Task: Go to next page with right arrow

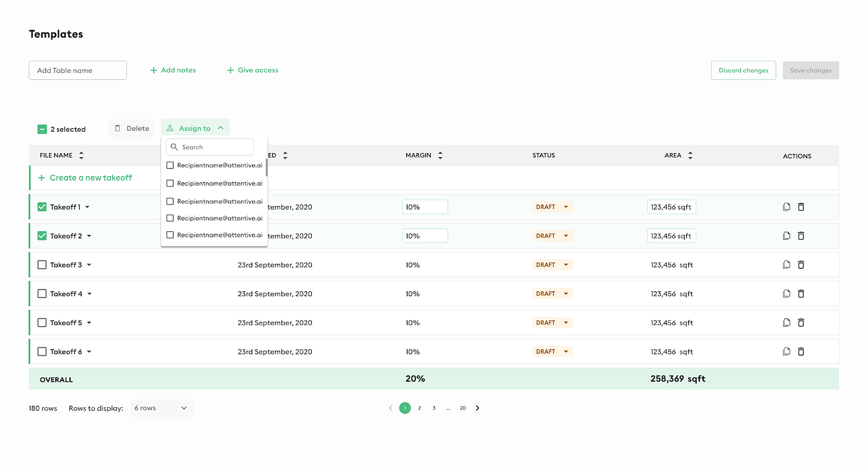Action: click(x=477, y=408)
